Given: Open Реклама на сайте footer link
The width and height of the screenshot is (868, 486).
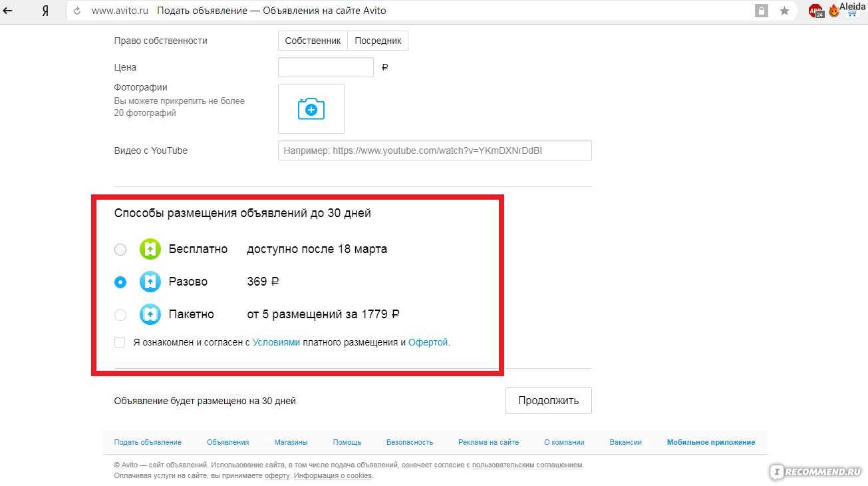Looking at the screenshot, I should click(x=489, y=442).
